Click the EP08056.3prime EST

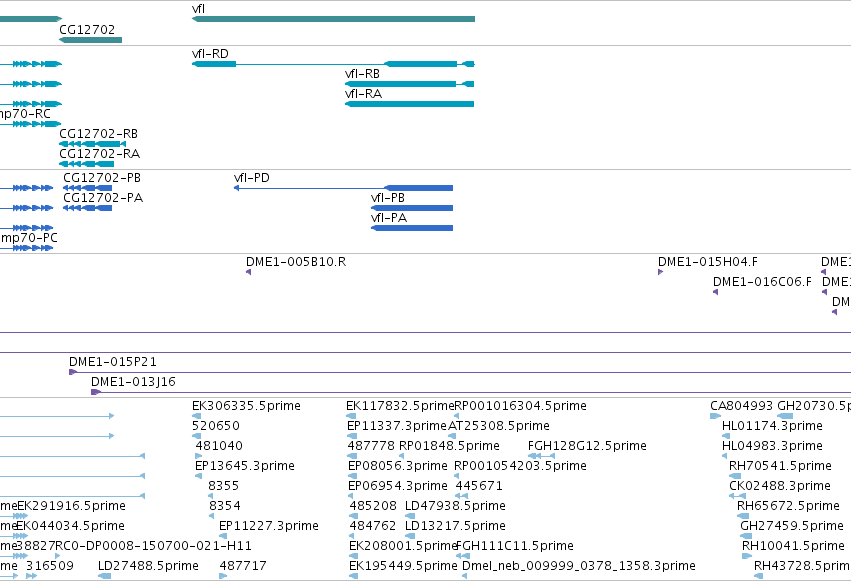(x=353, y=476)
